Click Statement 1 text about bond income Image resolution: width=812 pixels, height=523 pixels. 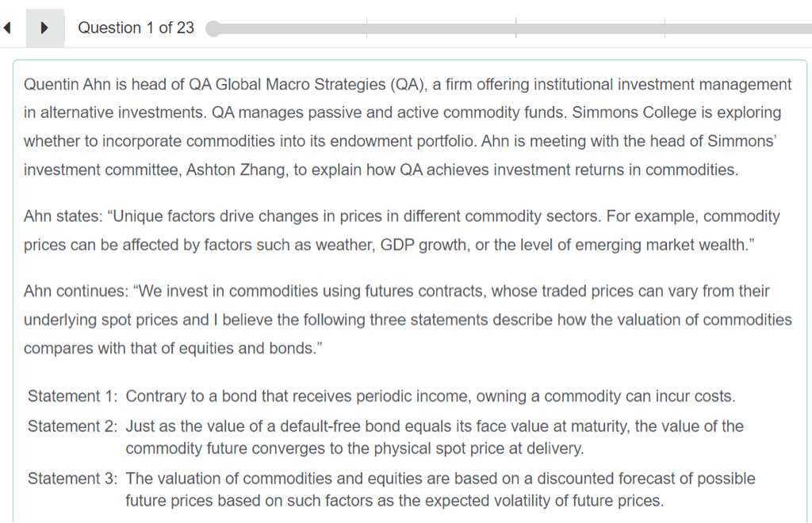click(x=431, y=396)
